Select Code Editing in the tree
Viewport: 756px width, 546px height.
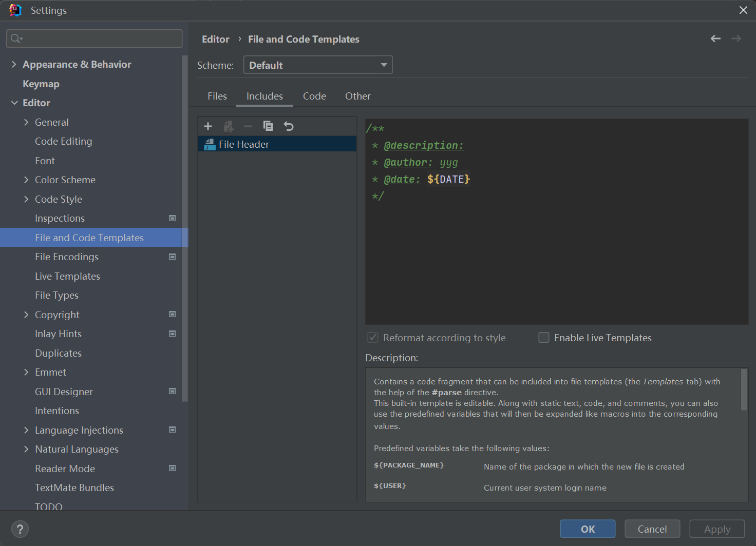(64, 141)
